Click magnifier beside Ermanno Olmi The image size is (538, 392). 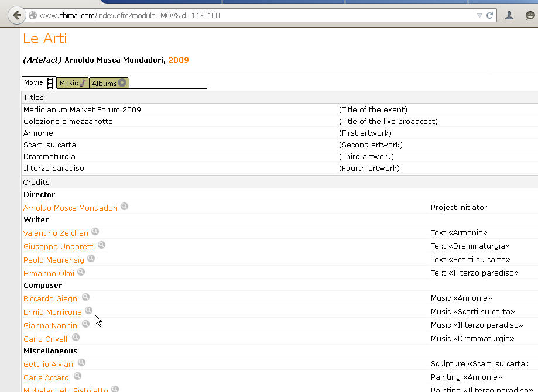tap(81, 272)
